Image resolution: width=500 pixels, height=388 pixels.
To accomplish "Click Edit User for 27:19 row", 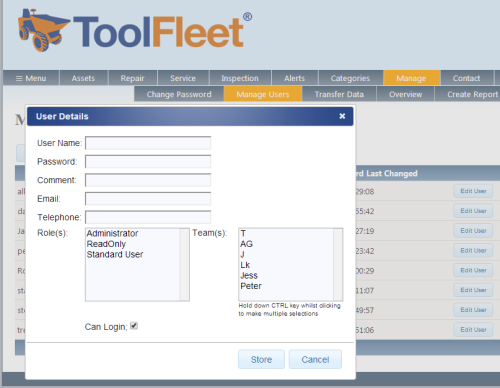I will 473,231.
